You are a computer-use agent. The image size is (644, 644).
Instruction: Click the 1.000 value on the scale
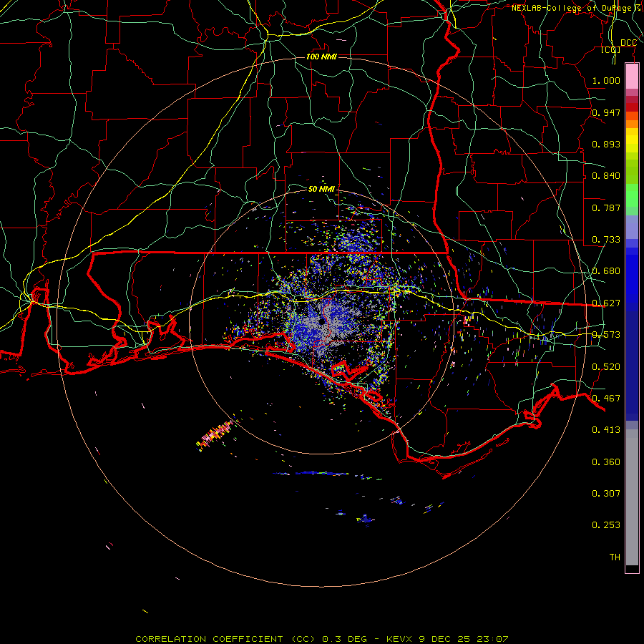[606, 80]
